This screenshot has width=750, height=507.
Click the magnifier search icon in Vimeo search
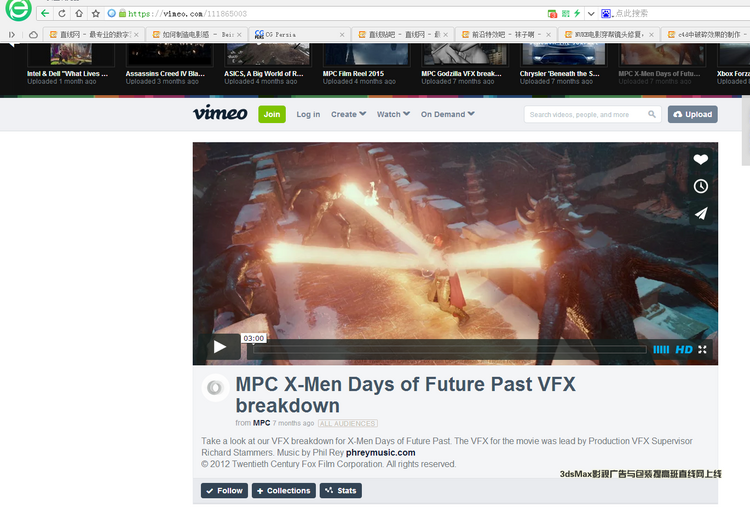(x=651, y=114)
